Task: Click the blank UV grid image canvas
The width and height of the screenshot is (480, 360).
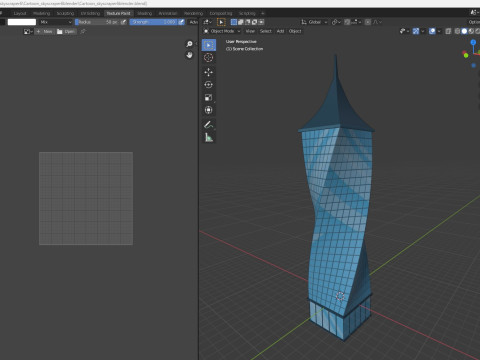Action: click(86, 199)
